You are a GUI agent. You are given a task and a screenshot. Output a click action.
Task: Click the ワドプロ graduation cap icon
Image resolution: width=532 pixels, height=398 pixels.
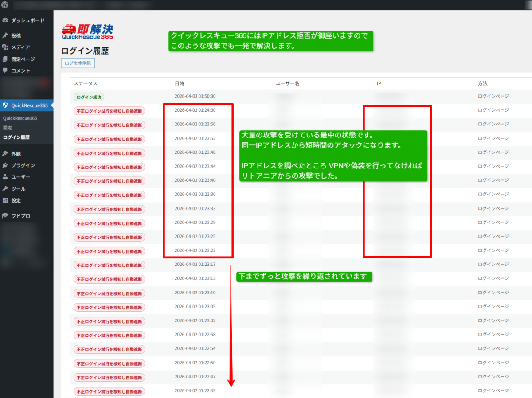pos(5,216)
